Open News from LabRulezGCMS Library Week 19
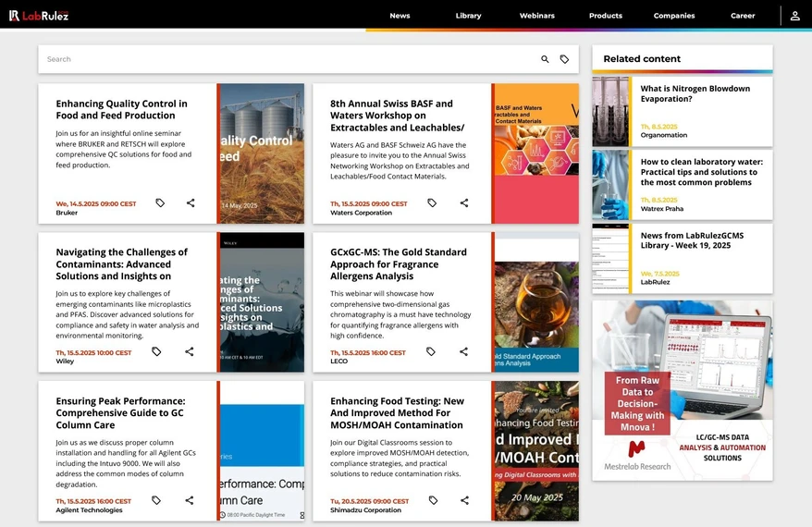This screenshot has width=812, height=527. click(692, 240)
